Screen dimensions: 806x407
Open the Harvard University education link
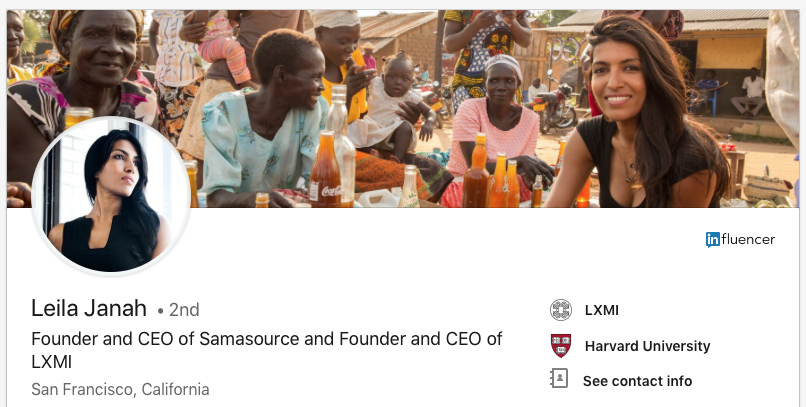pos(647,346)
